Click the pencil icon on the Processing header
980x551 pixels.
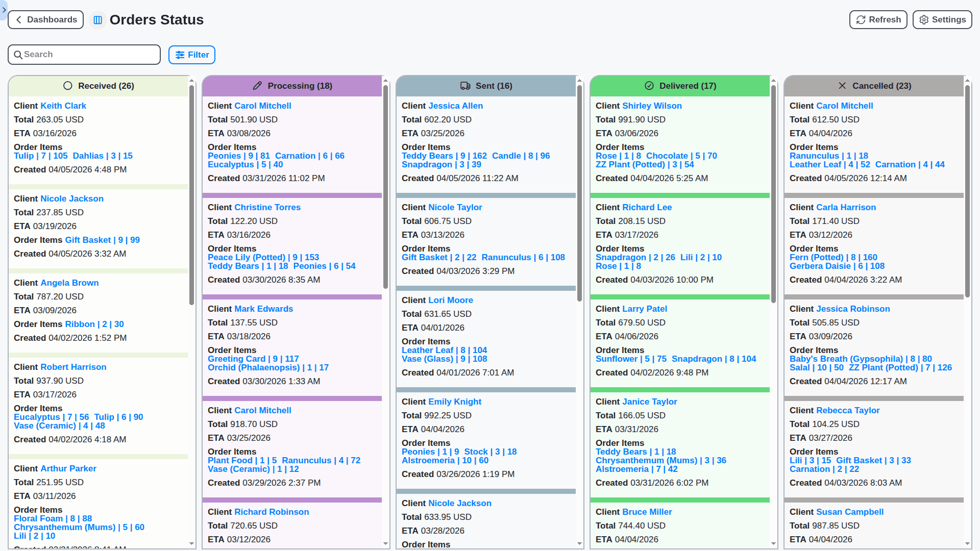tap(257, 86)
